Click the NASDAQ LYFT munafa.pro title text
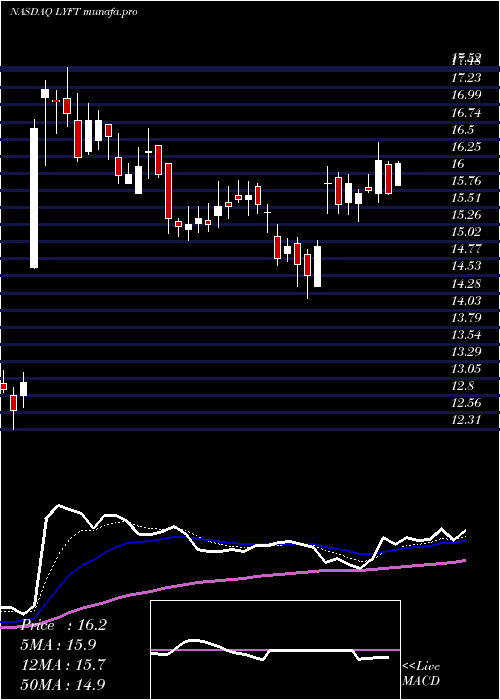Screen dimensions: 500x700 (73, 12)
